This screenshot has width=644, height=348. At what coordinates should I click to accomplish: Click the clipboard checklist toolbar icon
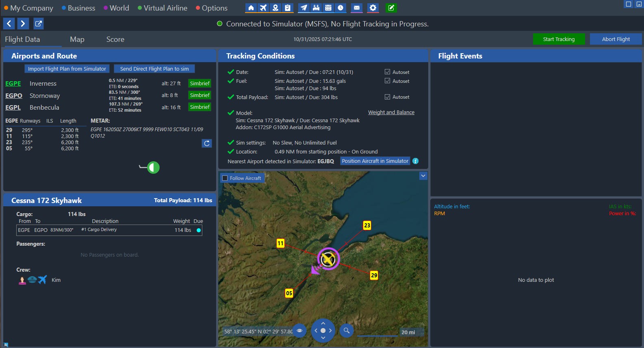coord(288,8)
